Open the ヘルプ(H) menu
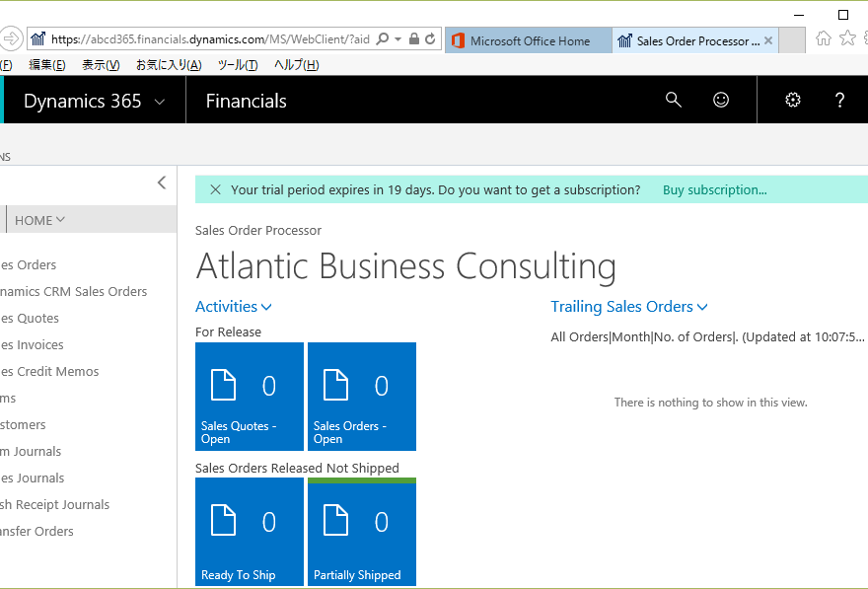This screenshot has width=868, height=589. [296, 65]
